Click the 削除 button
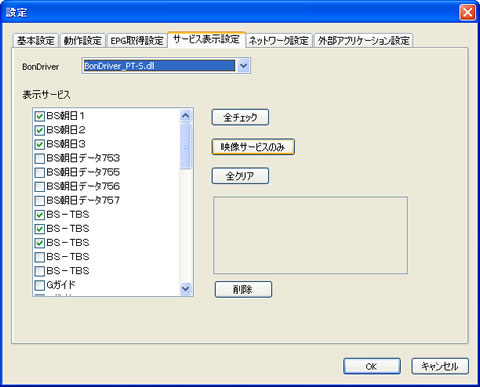The image size is (480, 387). 243,289
